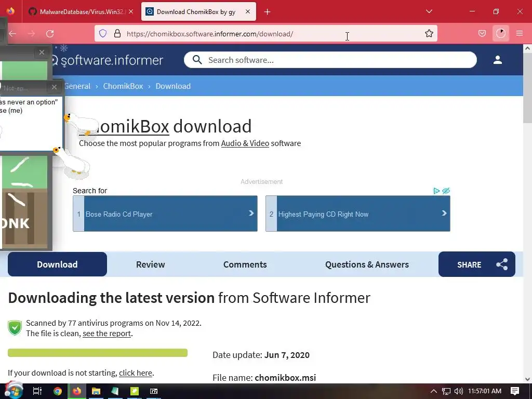Click the green clean-file shield icon
Viewport: 532px width, 399px height.
point(15,328)
